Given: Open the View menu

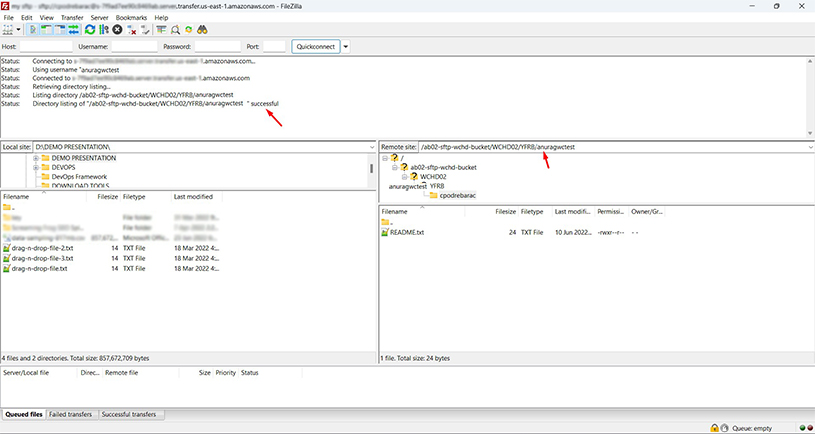Looking at the screenshot, I should pos(47,18).
